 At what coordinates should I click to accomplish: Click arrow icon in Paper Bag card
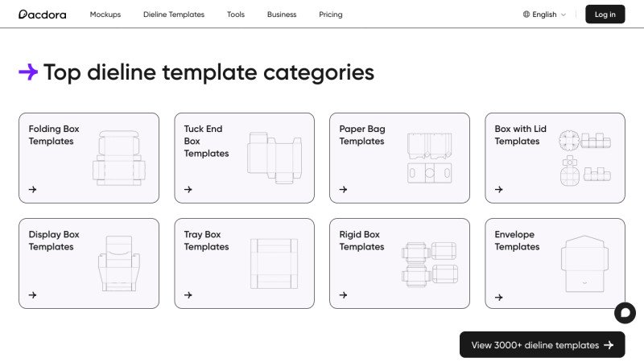344,190
